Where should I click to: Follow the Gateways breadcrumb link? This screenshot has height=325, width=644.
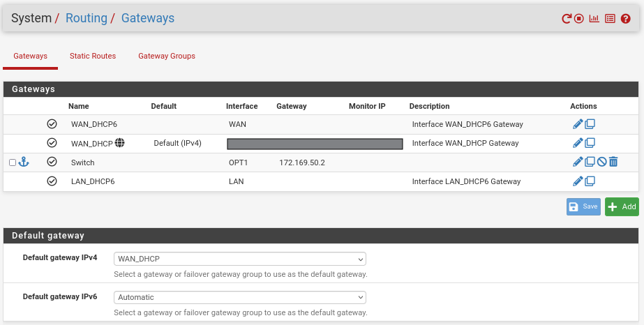pyautogui.click(x=148, y=18)
